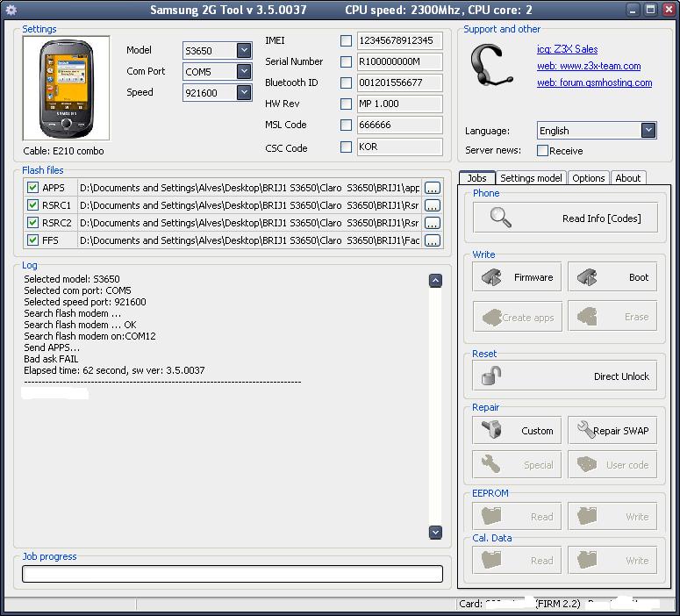This screenshot has height=616, width=680.
Task: Click the gear icon in title bar
Action: pyautogui.click(x=11, y=10)
